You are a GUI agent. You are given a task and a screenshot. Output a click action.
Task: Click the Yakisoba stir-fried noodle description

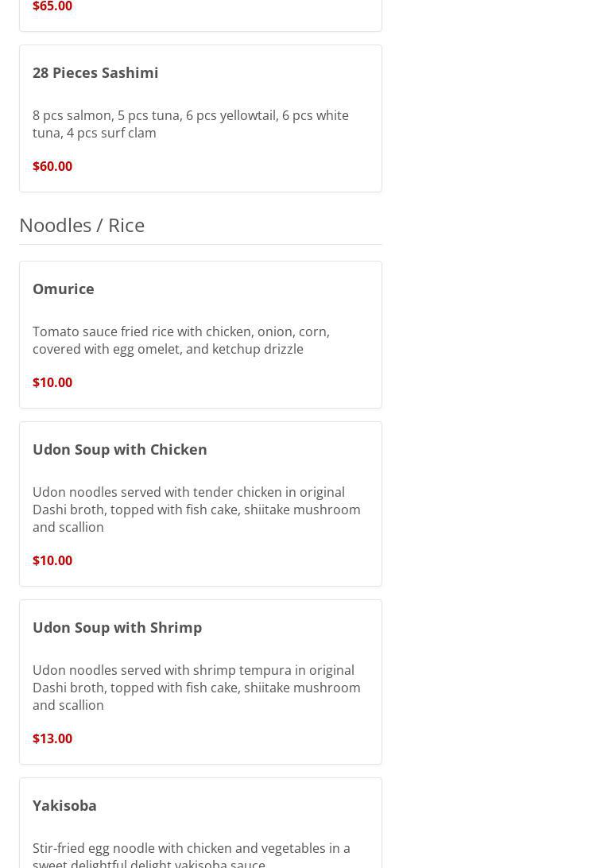[x=191, y=854]
